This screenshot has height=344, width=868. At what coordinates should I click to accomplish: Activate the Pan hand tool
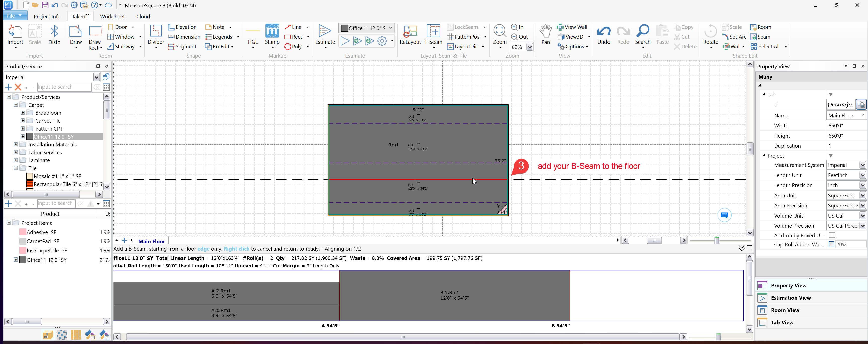546,32
